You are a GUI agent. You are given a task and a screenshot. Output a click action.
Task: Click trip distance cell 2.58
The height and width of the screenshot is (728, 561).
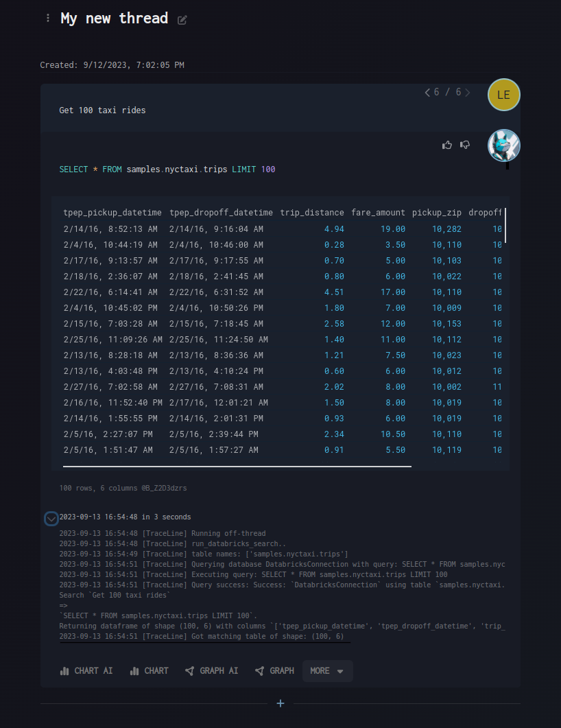[x=334, y=324]
